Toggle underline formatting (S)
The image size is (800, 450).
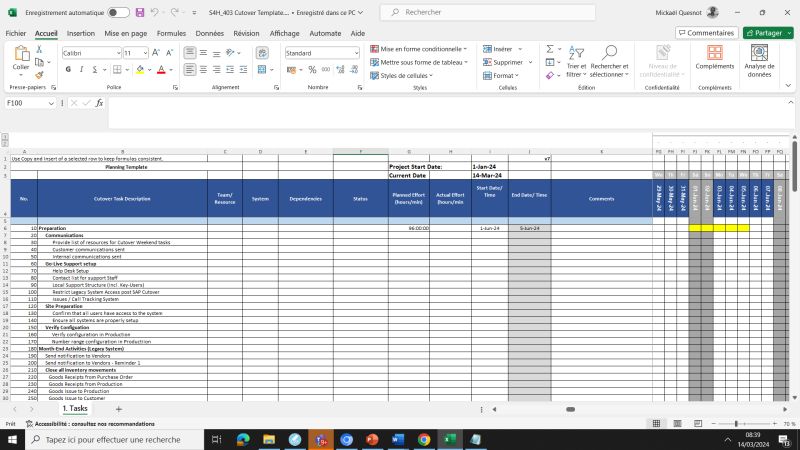click(94, 69)
